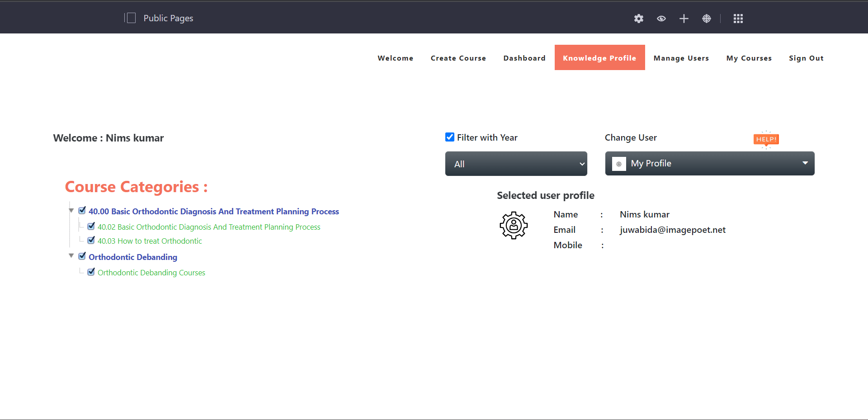This screenshot has height=420, width=868.
Task: Open the Orthodontic Debanding Courses link
Action: [x=151, y=273]
